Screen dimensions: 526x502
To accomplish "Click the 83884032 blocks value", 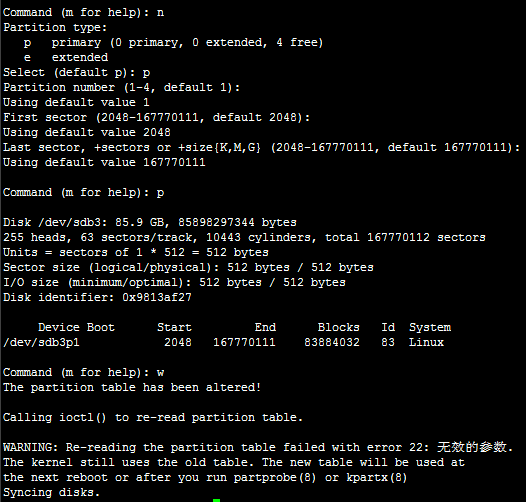I will click(332, 342).
